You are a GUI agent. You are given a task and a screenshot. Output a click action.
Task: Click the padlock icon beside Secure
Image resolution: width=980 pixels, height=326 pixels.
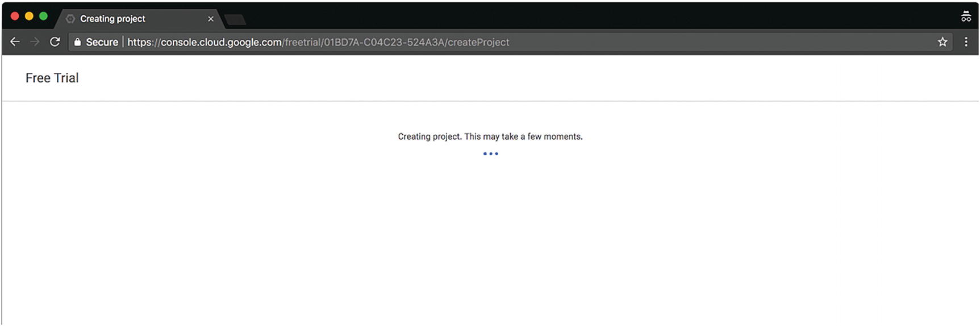click(78, 42)
